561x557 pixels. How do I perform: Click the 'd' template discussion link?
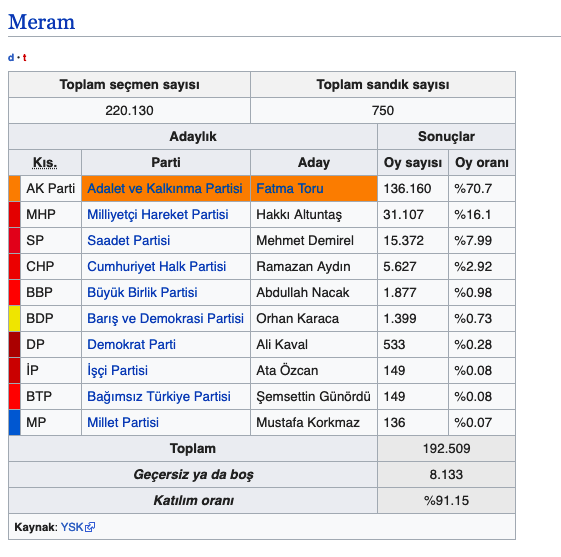(11, 57)
